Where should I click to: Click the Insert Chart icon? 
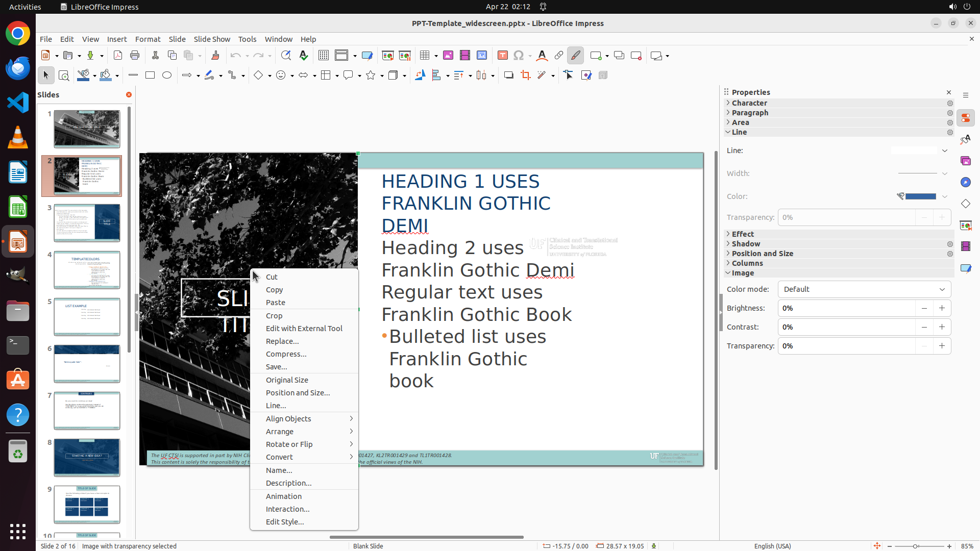click(x=482, y=56)
